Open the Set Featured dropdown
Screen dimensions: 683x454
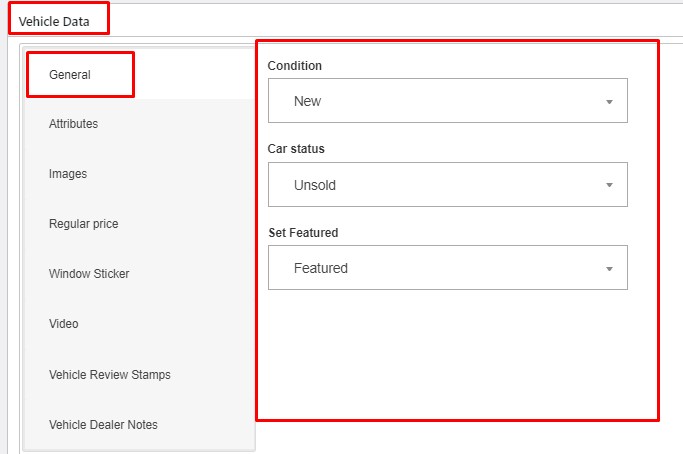point(447,268)
